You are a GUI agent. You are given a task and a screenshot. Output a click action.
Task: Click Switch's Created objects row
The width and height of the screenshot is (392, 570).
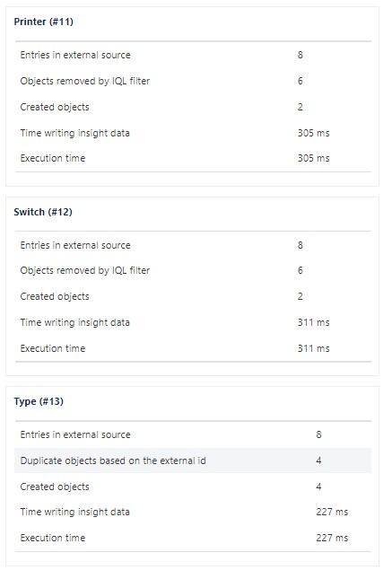tap(193, 296)
